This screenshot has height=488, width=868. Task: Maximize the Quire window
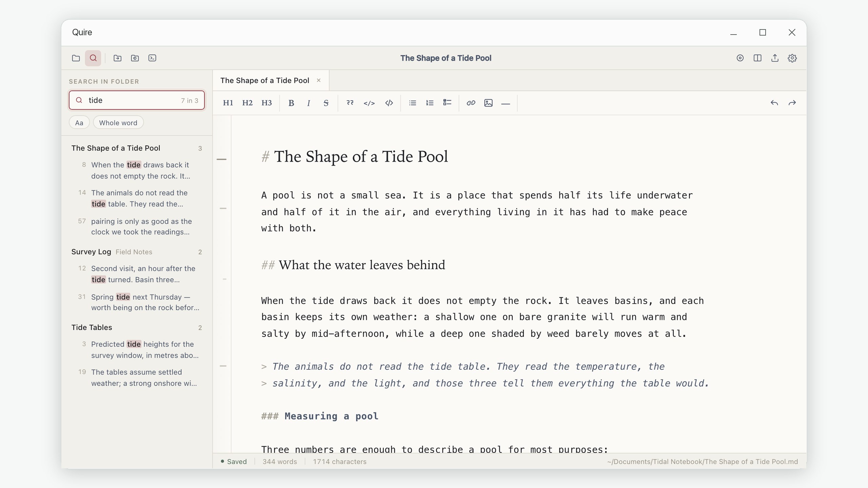tap(763, 33)
